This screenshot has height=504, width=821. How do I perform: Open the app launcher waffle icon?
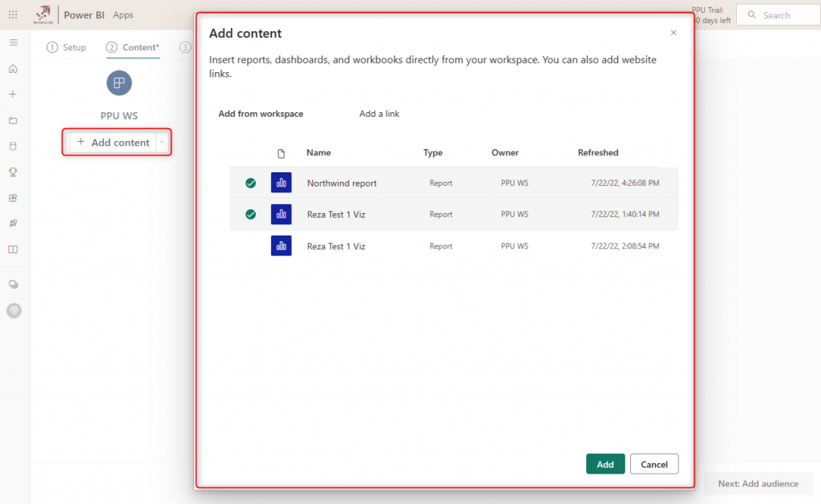13,15
